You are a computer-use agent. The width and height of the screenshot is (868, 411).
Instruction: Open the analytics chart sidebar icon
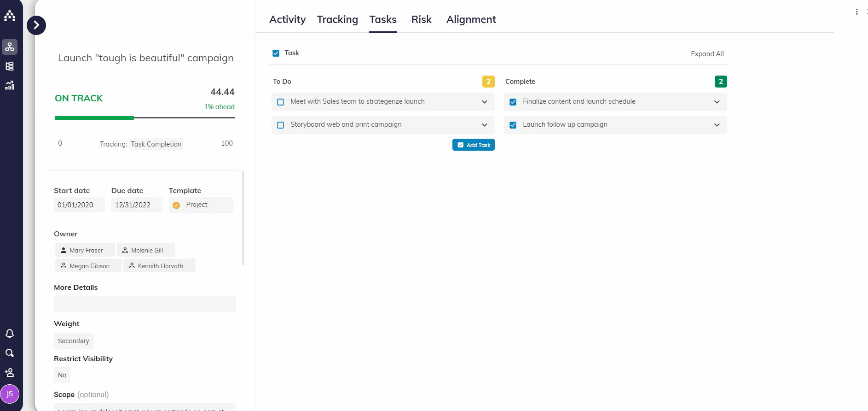coord(10,85)
